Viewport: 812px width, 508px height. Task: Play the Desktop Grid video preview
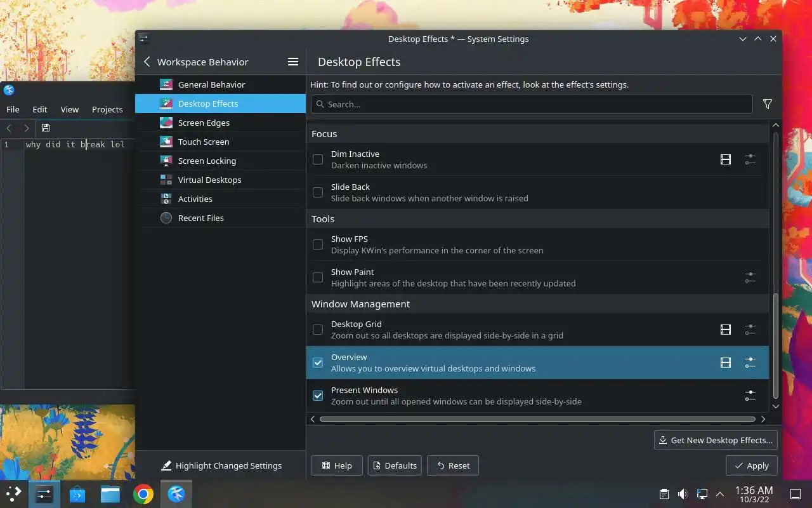726,330
